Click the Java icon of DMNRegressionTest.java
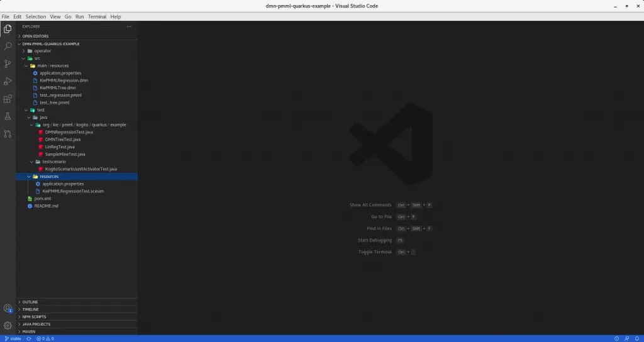Screen dimensions: 644x342 [x=41, y=132]
